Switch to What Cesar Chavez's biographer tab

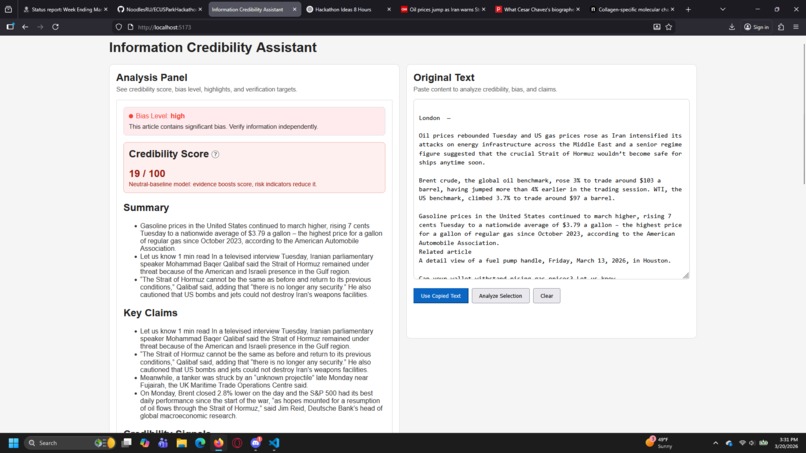tap(535, 9)
